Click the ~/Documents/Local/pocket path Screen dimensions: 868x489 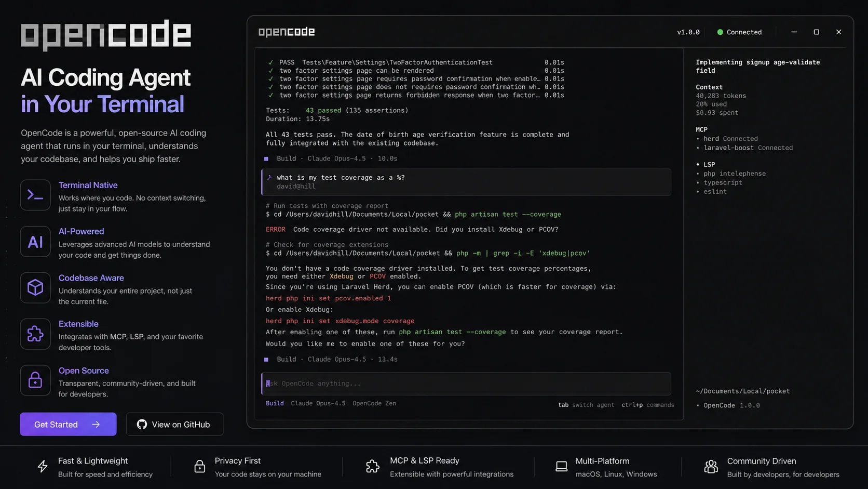point(743,391)
